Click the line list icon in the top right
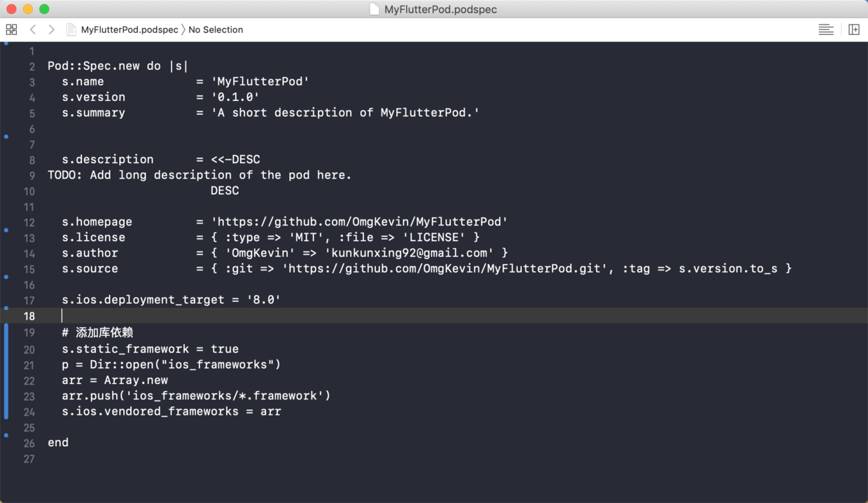The width and height of the screenshot is (868, 503). (826, 29)
